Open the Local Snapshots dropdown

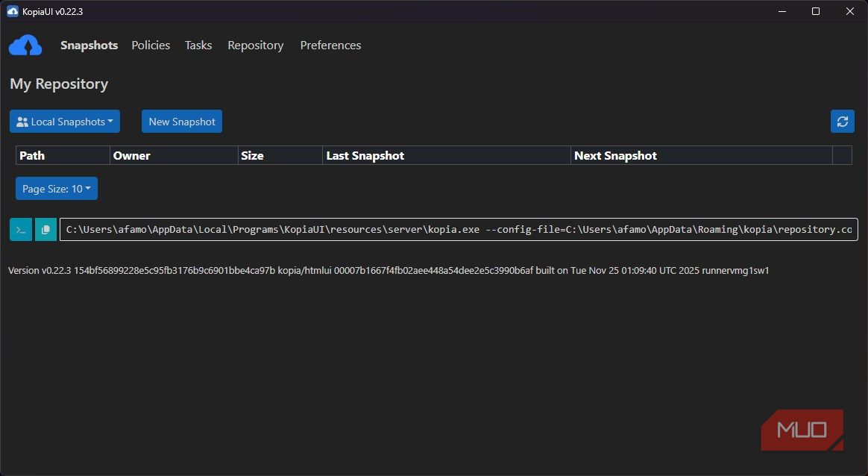(65, 122)
